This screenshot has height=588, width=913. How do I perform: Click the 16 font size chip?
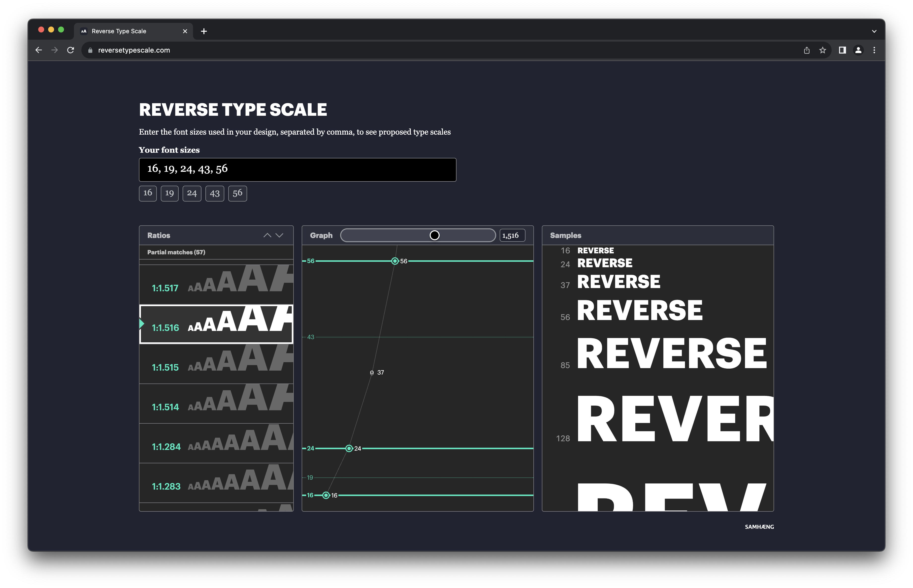tap(148, 193)
